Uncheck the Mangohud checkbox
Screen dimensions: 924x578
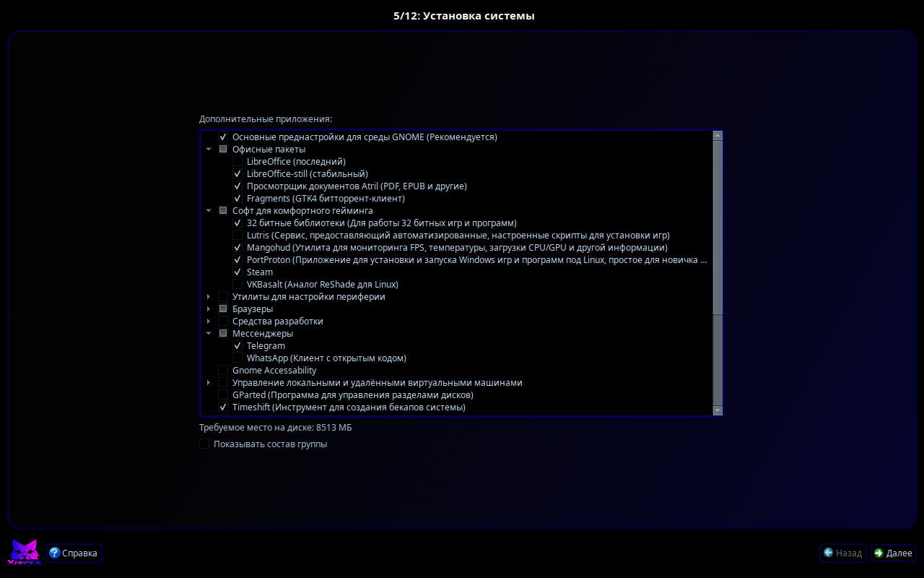[x=237, y=248]
